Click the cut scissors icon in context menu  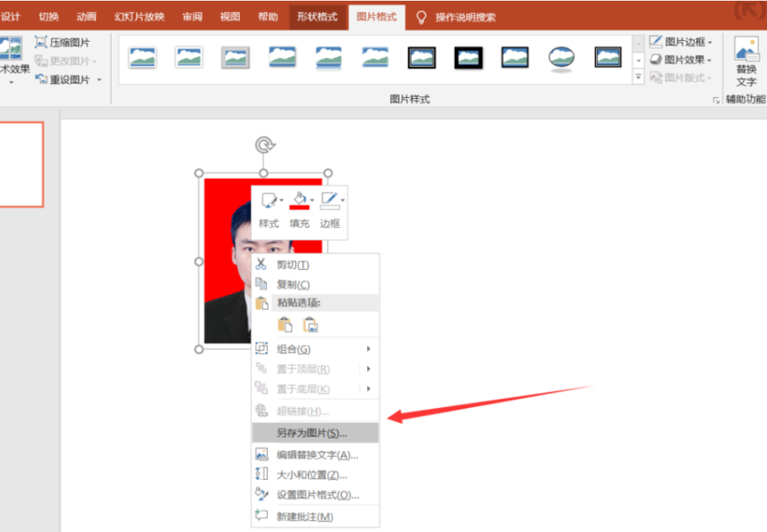tap(262, 264)
